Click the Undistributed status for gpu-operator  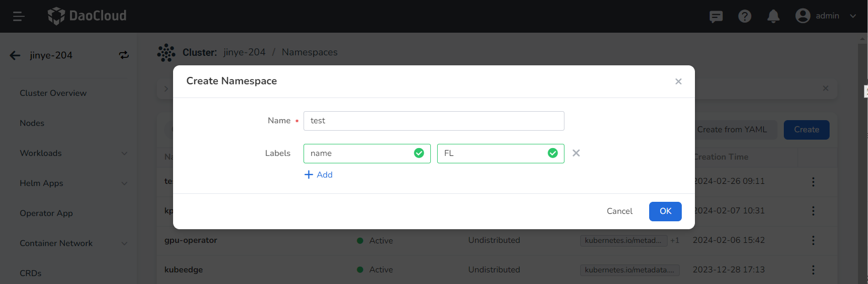click(x=494, y=240)
